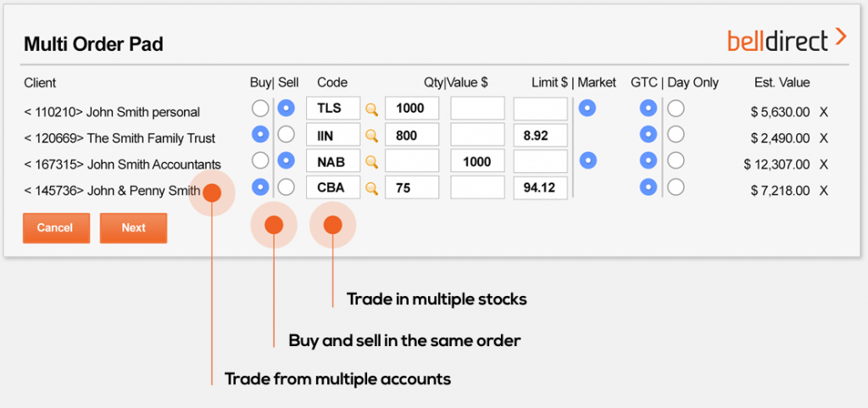Select Market option for the TLS order

pos(587,109)
